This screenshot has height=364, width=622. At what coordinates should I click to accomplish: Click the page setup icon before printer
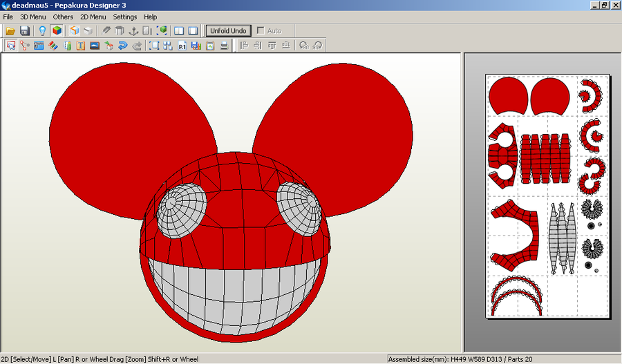pyautogui.click(x=210, y=46)
